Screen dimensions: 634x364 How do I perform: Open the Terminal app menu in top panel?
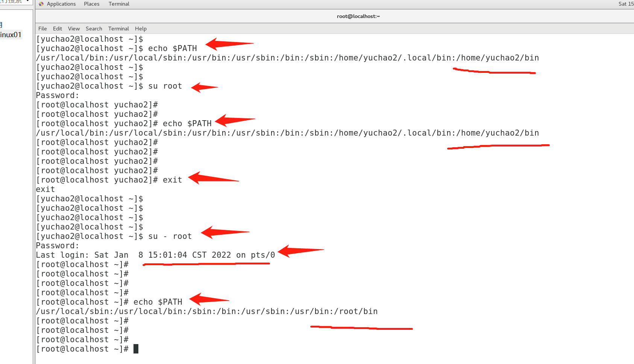pos(119,4)
